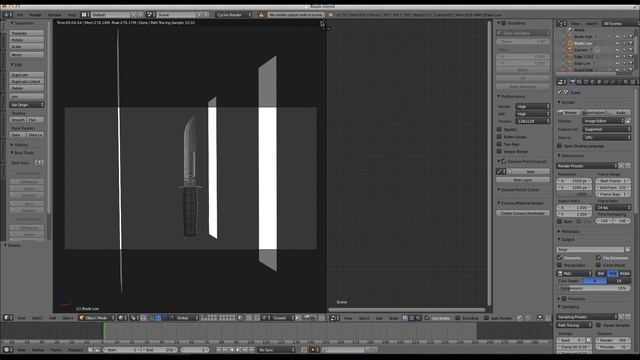Click the New Layer button
Image resolution: width=640 pixels, height=360 pixels.
pyautogui.click(x=523, y=180)
